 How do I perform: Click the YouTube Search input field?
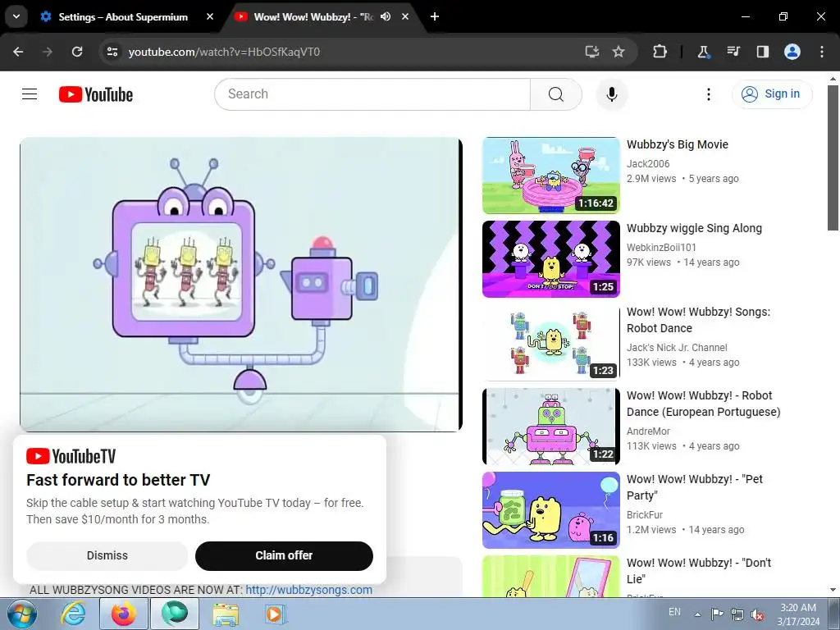tap(373, 94)
